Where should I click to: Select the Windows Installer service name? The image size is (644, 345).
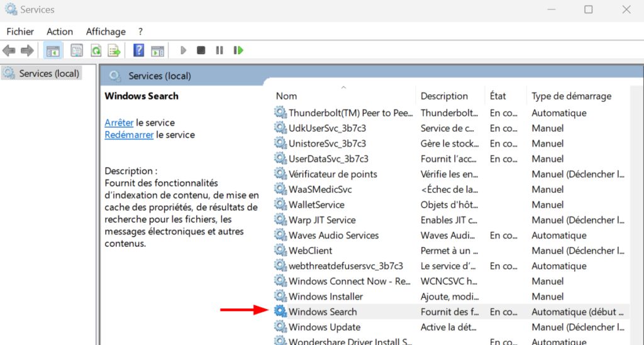[326, 297]
